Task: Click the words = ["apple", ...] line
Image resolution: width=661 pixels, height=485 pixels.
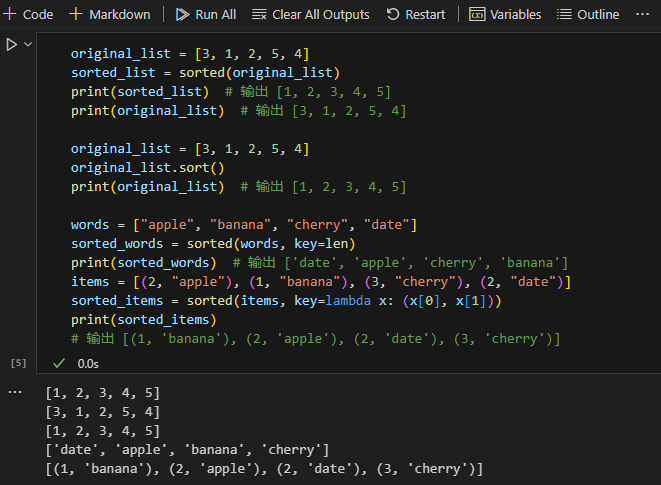Action: coord(244,224)
